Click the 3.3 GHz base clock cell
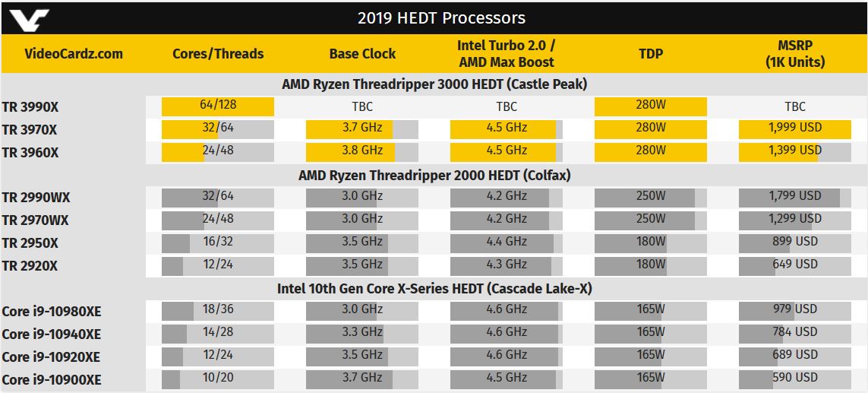 pos(362,333)
